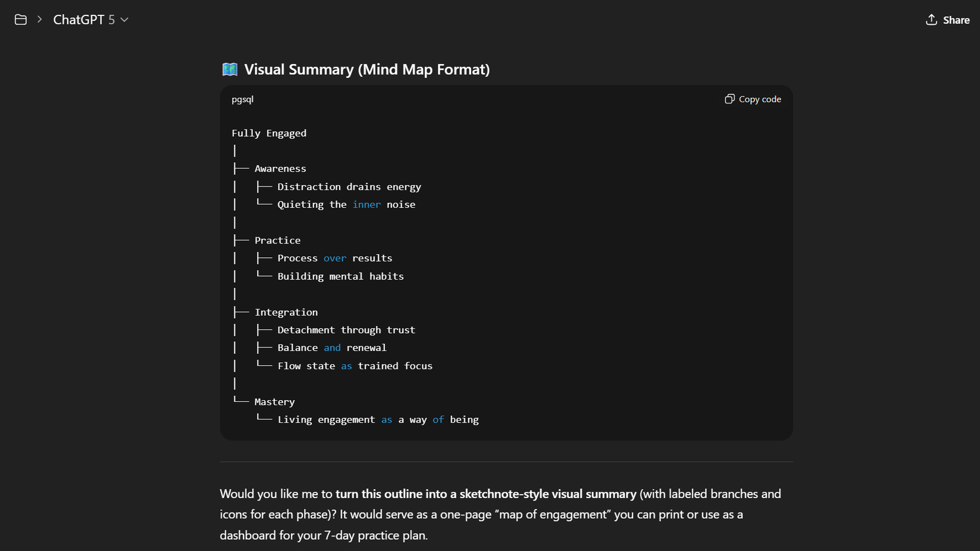Click the copy icon in the code block
The height and width of the screenshot is (551, 980).
coord(730,99)
